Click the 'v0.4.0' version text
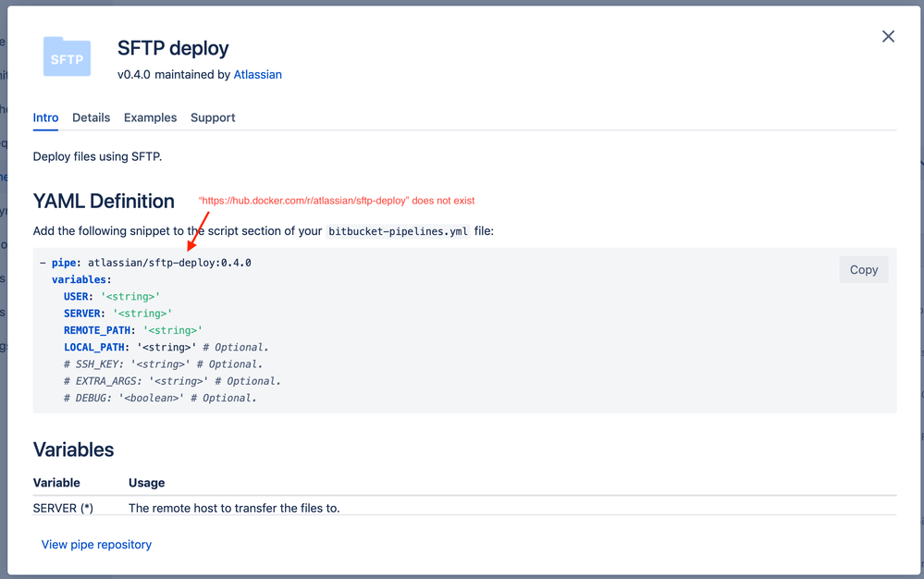Viewport: 924px width, 579px height. [134, 75]
